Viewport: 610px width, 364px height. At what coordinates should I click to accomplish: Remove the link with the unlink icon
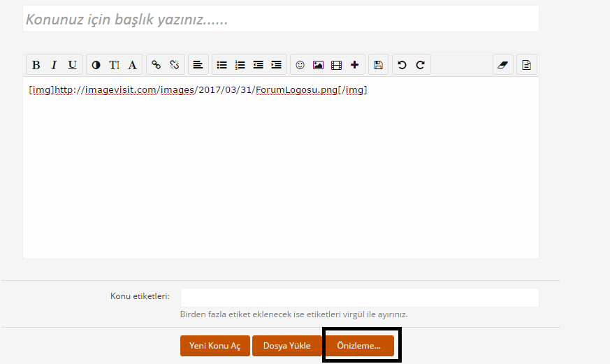pyautogui.click(x=174, y=65)
